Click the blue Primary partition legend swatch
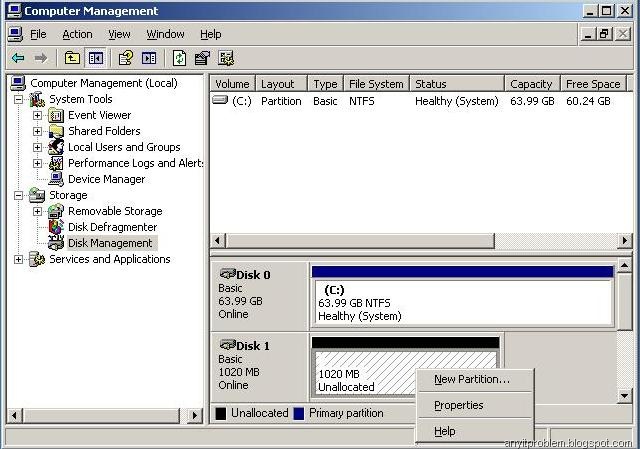Screen dimensions: 640x449 pyautogui.click(x=299, y=413)
